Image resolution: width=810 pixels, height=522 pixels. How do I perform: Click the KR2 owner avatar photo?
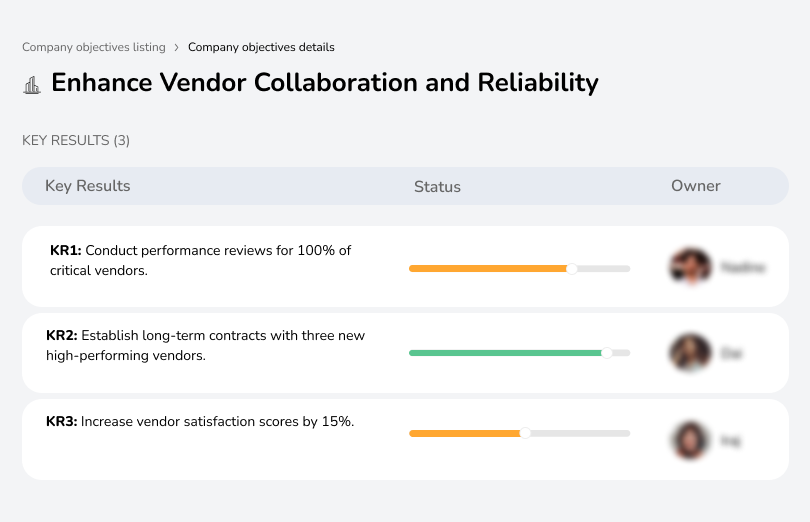click(690, 353)
